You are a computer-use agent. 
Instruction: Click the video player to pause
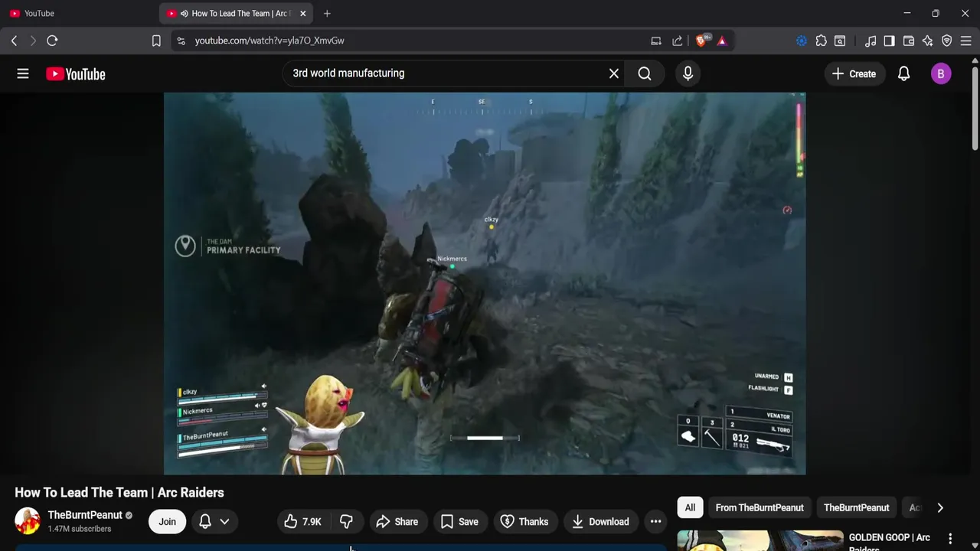point(485,283)
